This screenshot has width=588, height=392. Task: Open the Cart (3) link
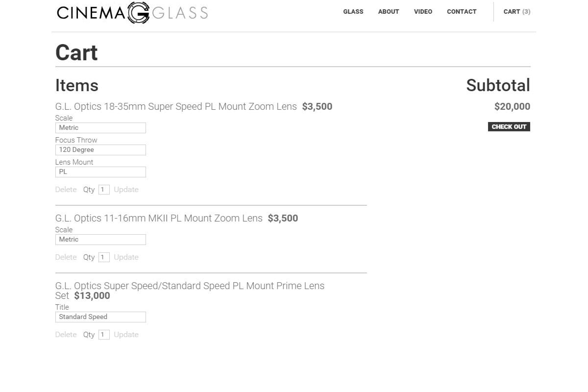516,12
